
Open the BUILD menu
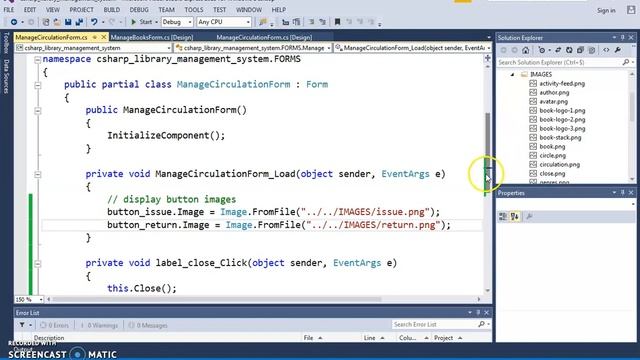[x=111, y=9]
